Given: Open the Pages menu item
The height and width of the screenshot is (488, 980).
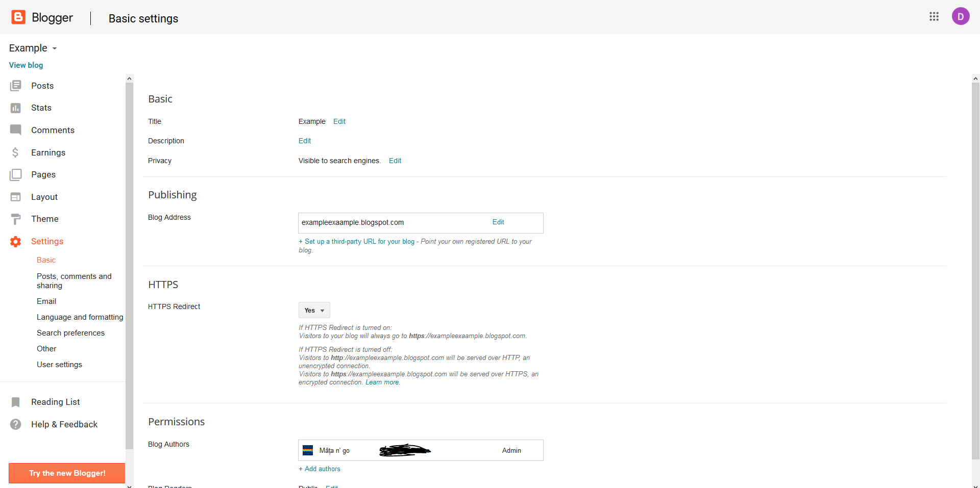Looking at the screenshot, I should coord(43,175).
